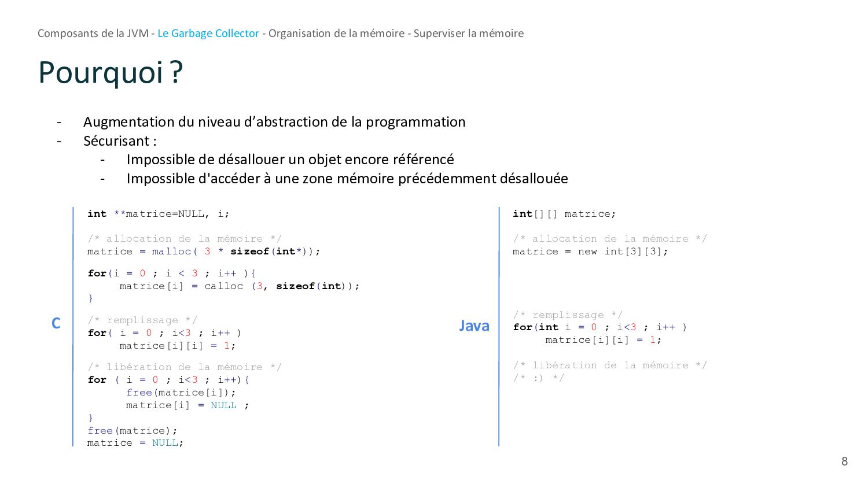Click 'matrice = new int[3][3];' line
Screen dimensions: 868x488
click(x=590, y=252)
